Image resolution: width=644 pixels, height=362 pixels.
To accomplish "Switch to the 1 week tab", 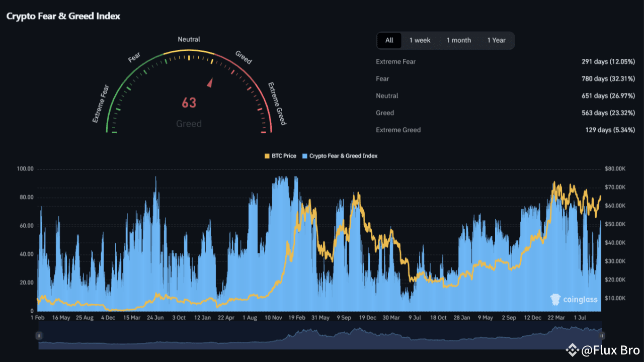I will [x=420, y=40].
